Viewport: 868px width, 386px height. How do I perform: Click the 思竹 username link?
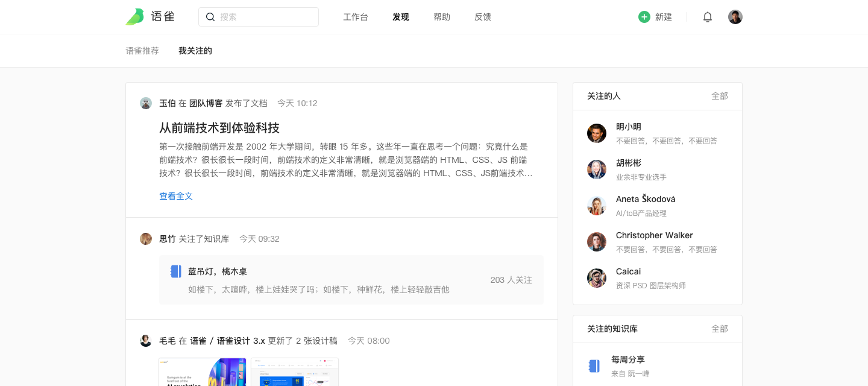[x=168, y=239]
